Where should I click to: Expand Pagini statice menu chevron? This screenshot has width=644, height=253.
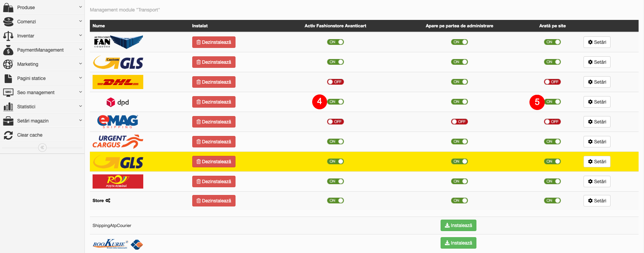pyautogui.click(x=80, y=78)
